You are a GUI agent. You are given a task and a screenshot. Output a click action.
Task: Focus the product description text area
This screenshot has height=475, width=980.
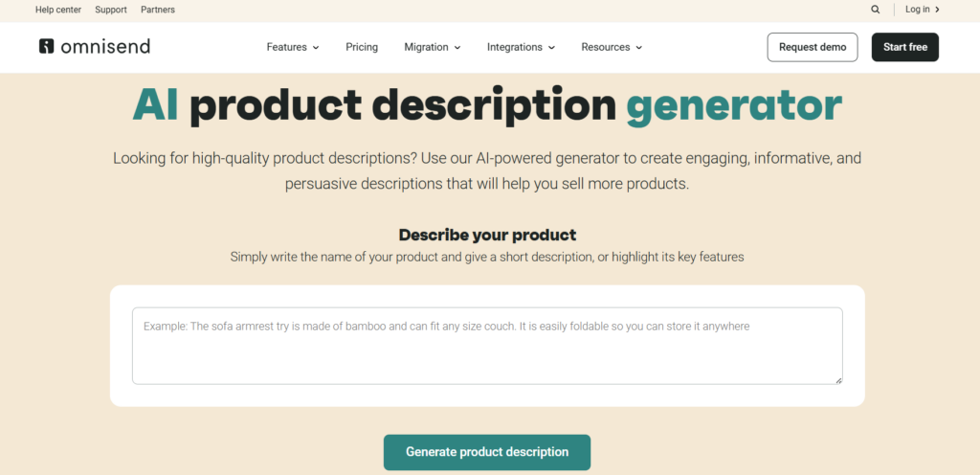pos(487,346)
